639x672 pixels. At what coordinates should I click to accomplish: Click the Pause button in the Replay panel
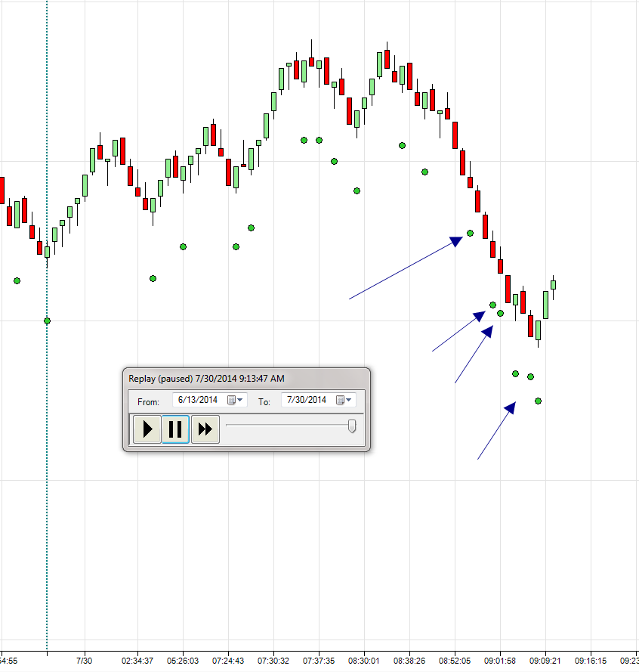[175, 429]
